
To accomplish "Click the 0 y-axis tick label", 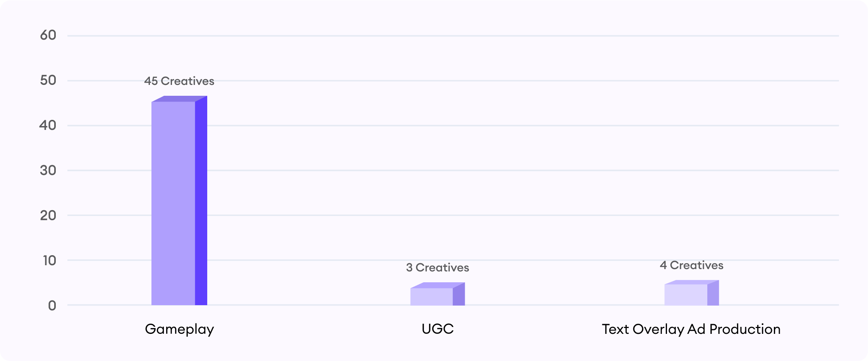I will 52,306.
